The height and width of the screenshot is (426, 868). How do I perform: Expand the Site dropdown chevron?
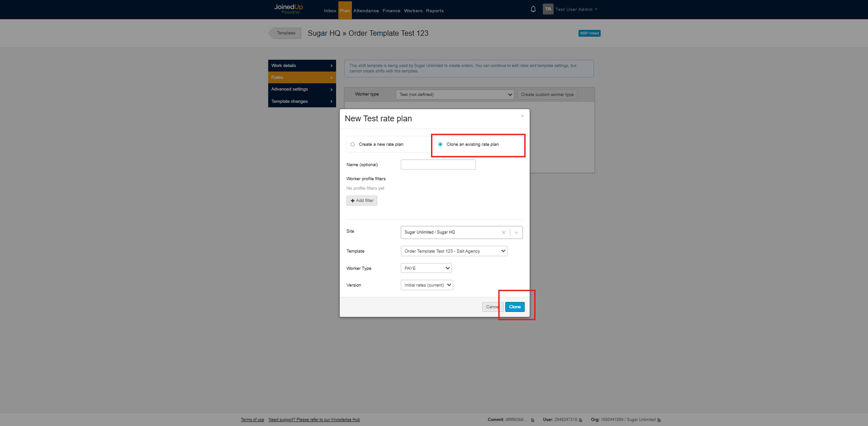click(x=516, y=233)
